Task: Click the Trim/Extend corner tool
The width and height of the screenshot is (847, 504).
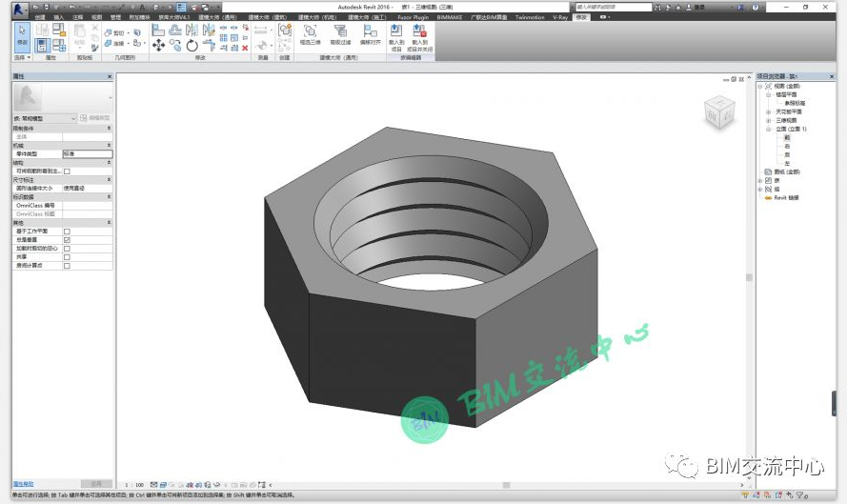Action: (x=209, y=47)
